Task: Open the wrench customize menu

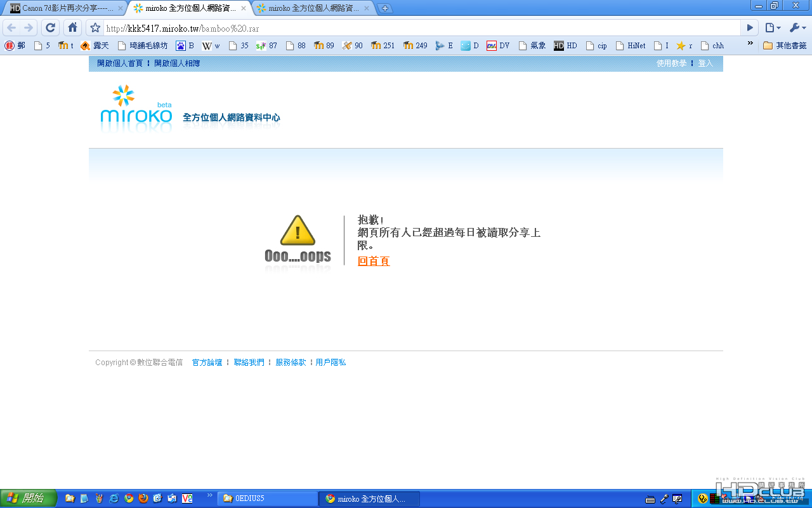Action: (x=797, y=28)
